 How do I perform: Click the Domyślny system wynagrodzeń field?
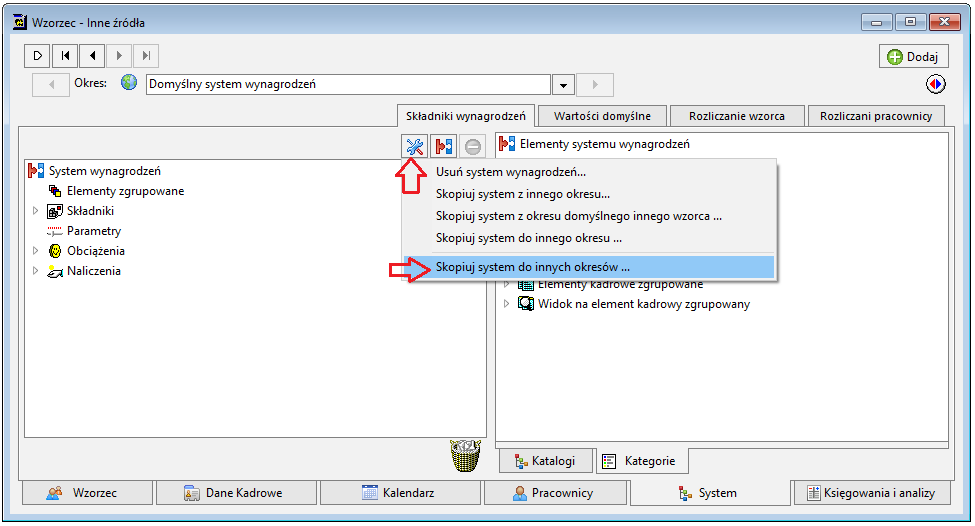pos(348,85)
